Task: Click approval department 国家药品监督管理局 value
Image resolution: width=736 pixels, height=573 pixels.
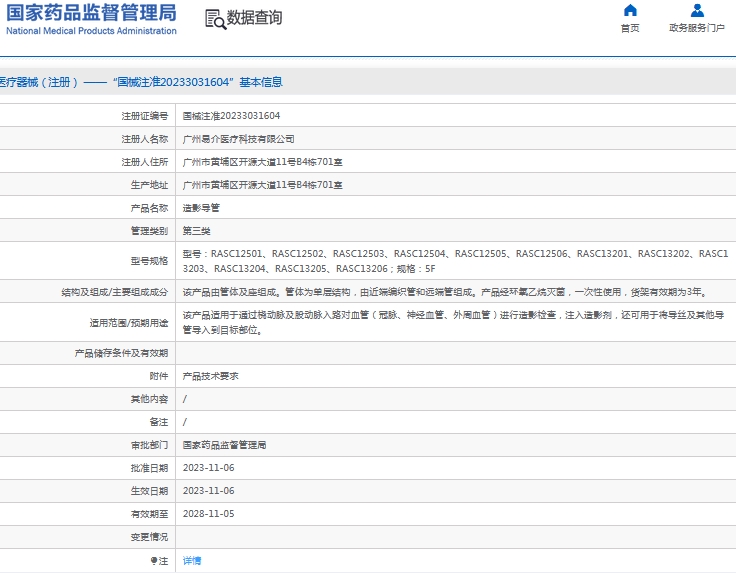Action: pyautogui.click(x=224, y=445)
